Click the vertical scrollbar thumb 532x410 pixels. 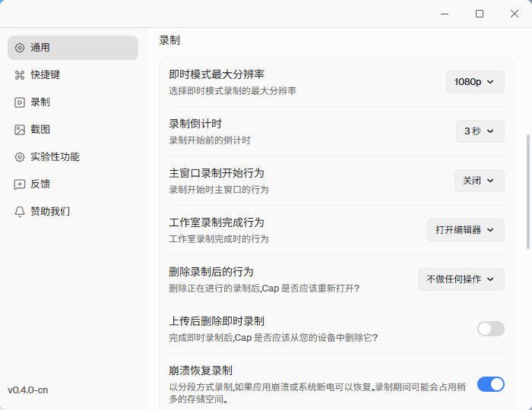[528, 192]
